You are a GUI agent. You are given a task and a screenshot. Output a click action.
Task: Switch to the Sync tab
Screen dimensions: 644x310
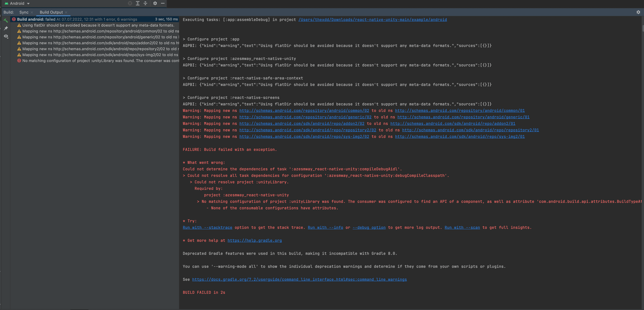pyautogui.click(x=24, y=12)
